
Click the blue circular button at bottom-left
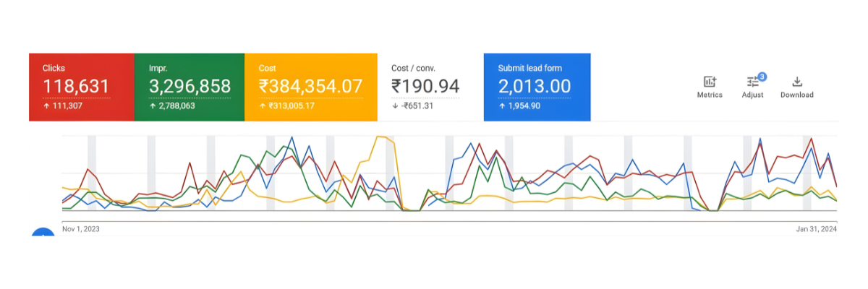point(43,235)
